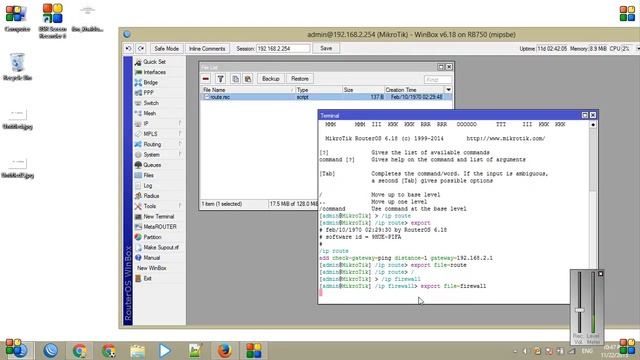Open the file explorer taskbar icon
The height and width of the screenshot is (360, 640).
(x=138, y=350)
